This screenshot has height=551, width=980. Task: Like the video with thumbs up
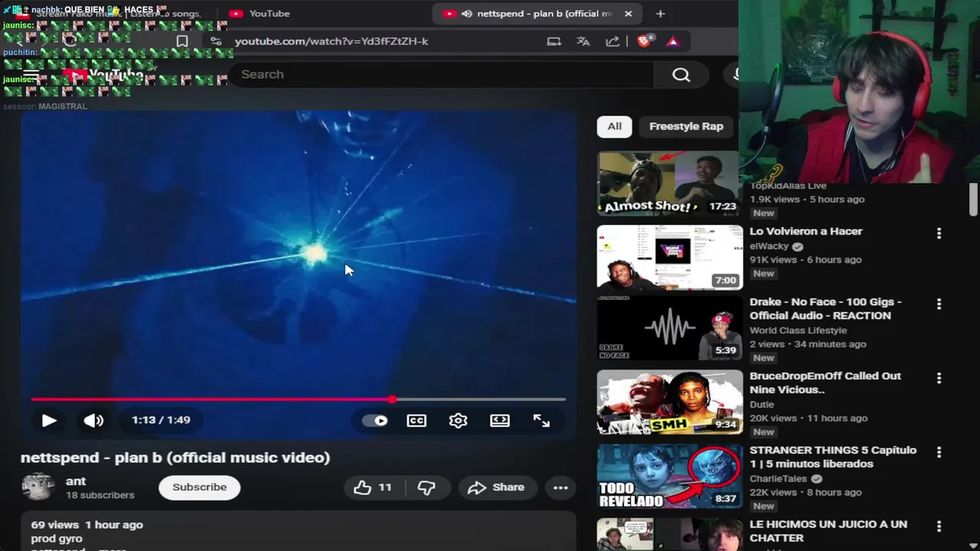click(373, 487)
